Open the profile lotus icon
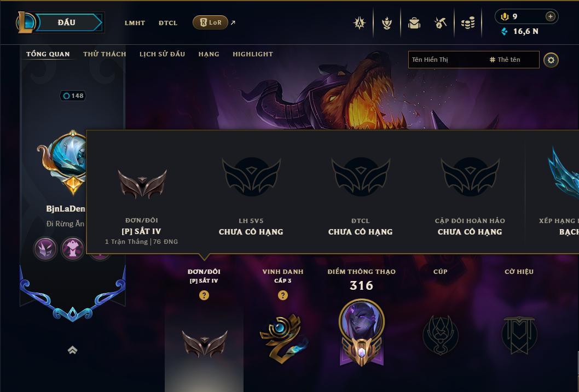Screen dimensions: 579x392 (386, 23)
